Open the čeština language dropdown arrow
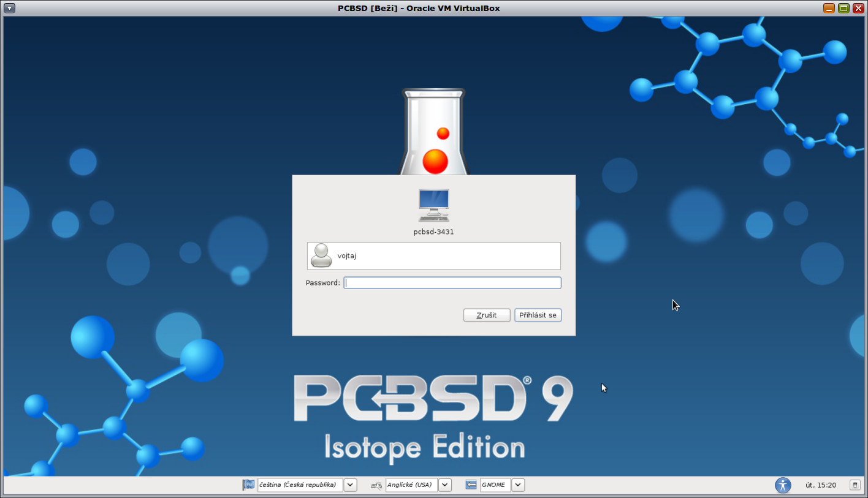The image size is (868, 498). coord(350,485)
